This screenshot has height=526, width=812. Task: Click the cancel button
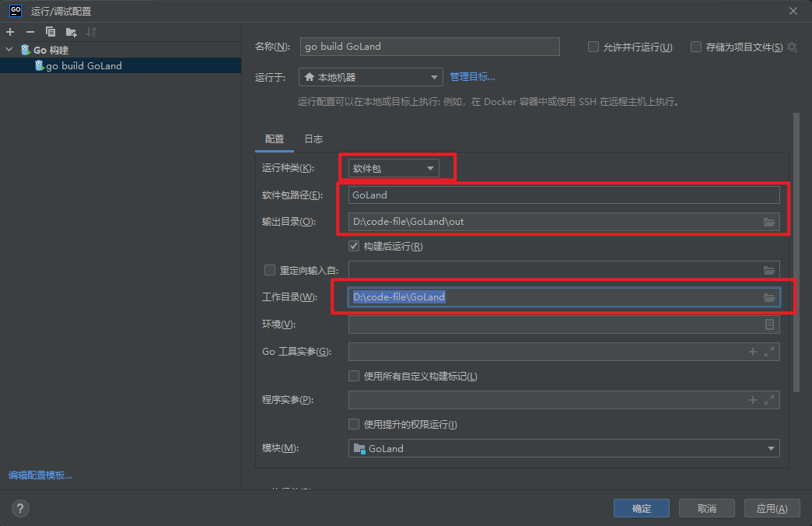[x=707, y=508]
